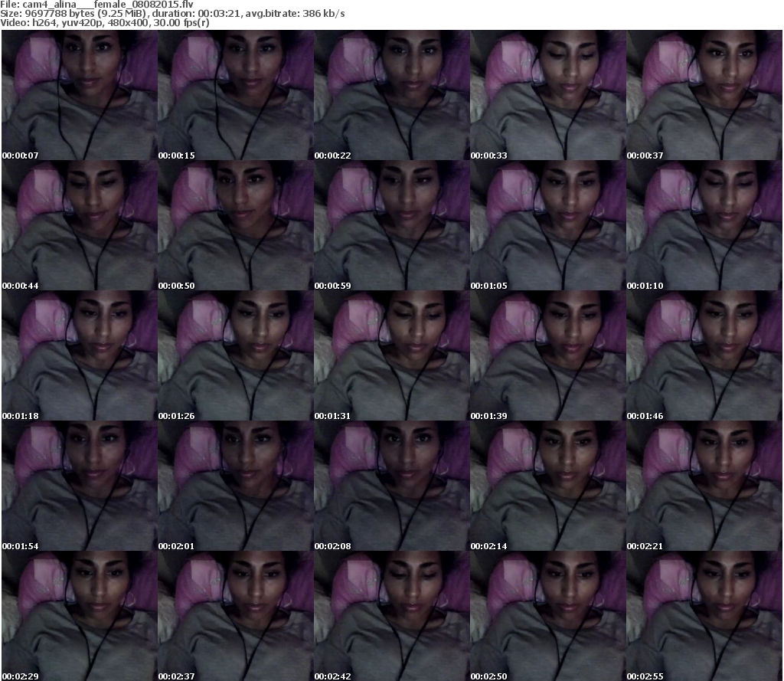Pick the video frame marked 00:01:46
The height and width of the screenshot is (681, 784).
pos(704,355)
